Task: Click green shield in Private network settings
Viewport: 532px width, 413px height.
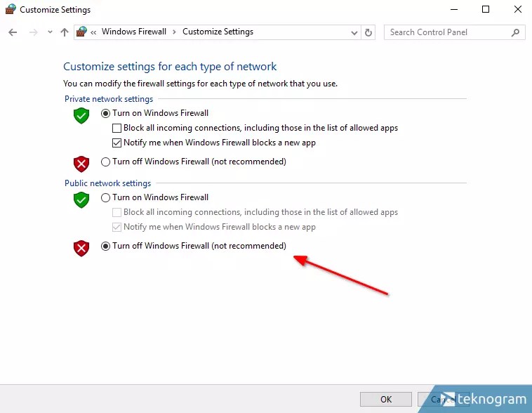Action: (x=81, y=116)
